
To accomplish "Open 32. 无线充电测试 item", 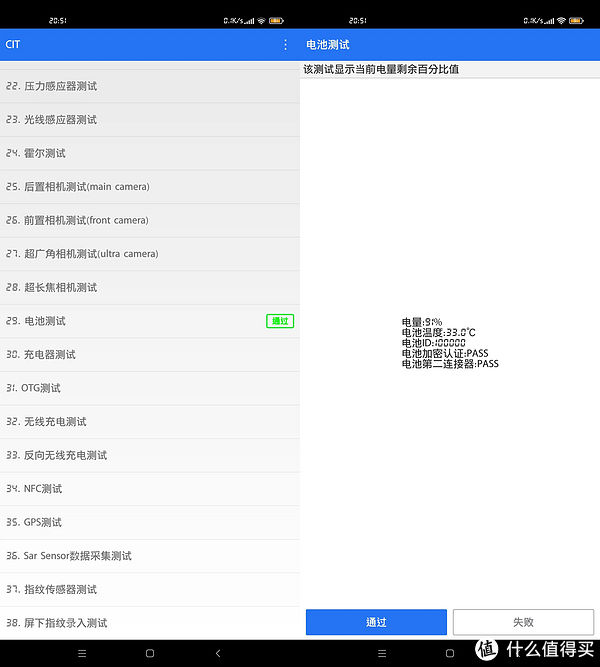I will click(150, 422).
